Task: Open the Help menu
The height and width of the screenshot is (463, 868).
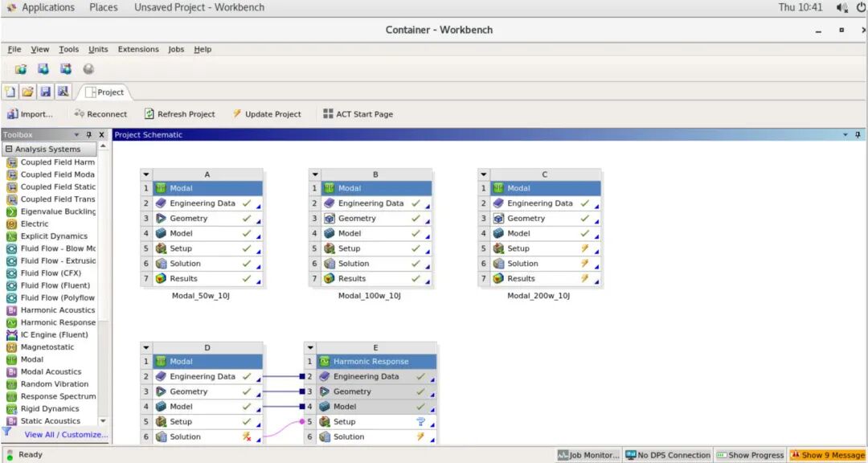Action: click(203, 49)
